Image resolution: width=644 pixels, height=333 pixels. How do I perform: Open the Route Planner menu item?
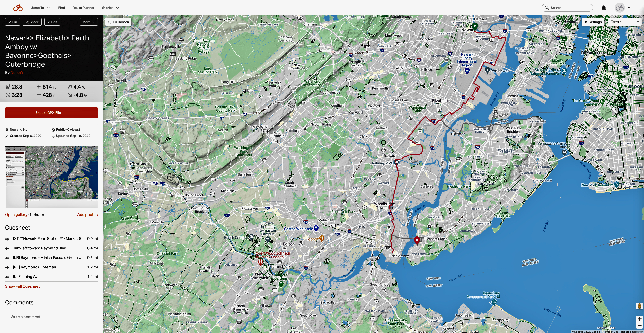point(83,8)
